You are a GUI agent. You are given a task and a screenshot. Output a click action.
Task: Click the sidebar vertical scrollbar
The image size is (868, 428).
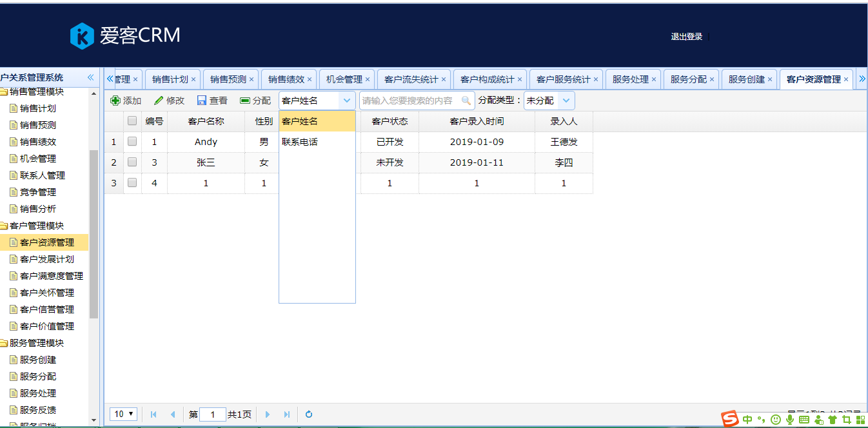(x=94, y=232)
